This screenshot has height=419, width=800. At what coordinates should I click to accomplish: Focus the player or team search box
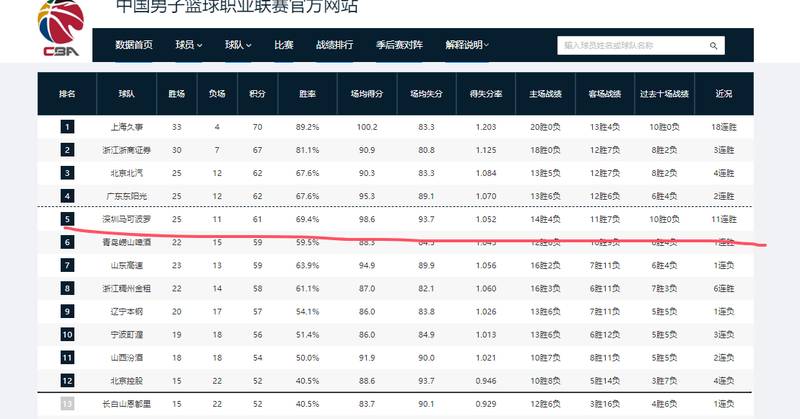[641, 45]
